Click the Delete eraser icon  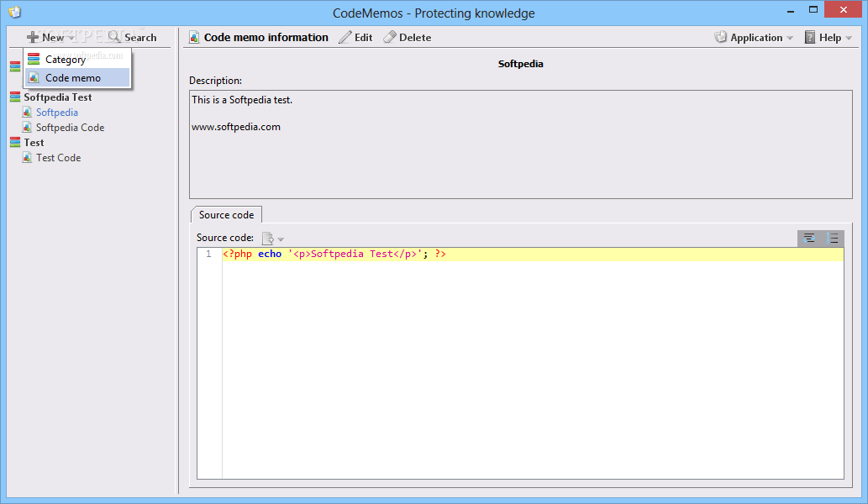click(x=390, y=38)
